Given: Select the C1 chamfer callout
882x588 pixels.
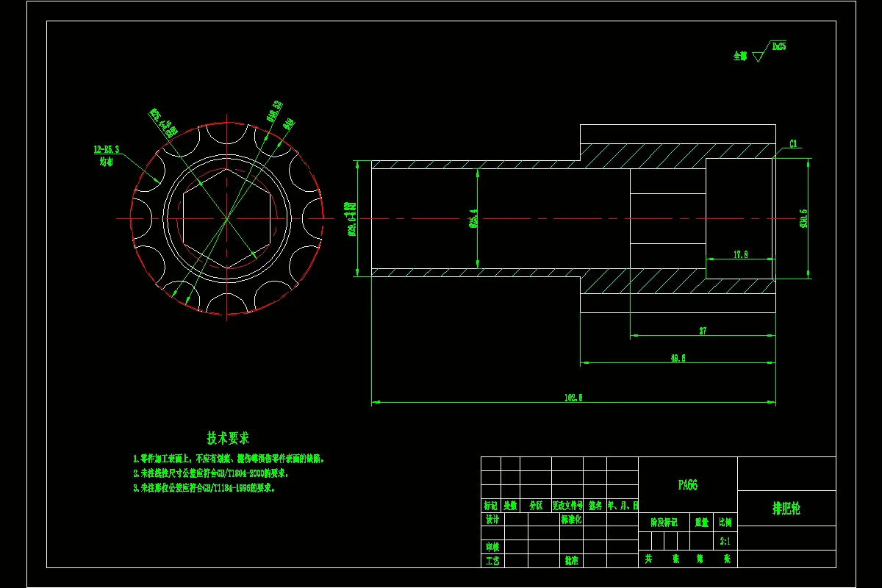Looking at the screenshot, I should pyautogui.click(x=794, y=144).
